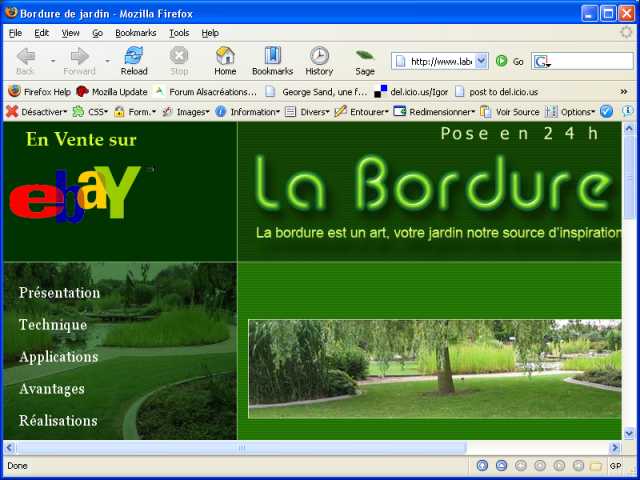
Task: Open the Divers dropdown menu
Action: click(307, 112)
